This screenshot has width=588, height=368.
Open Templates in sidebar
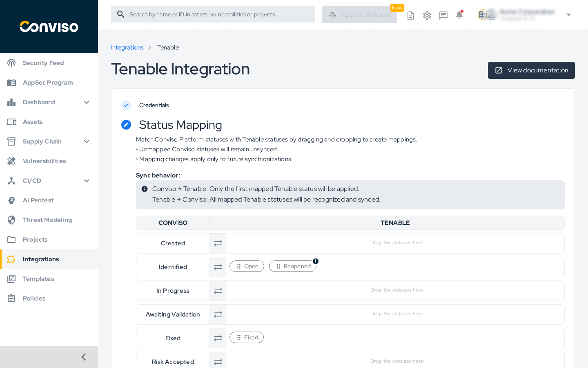click(49, 279)
